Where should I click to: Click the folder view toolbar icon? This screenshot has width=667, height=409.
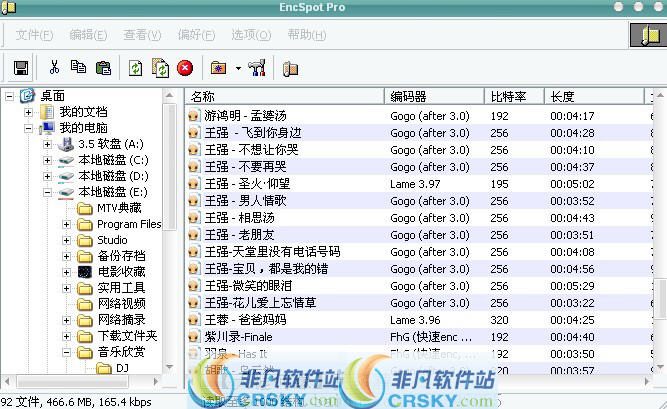[x=218, y=68]
